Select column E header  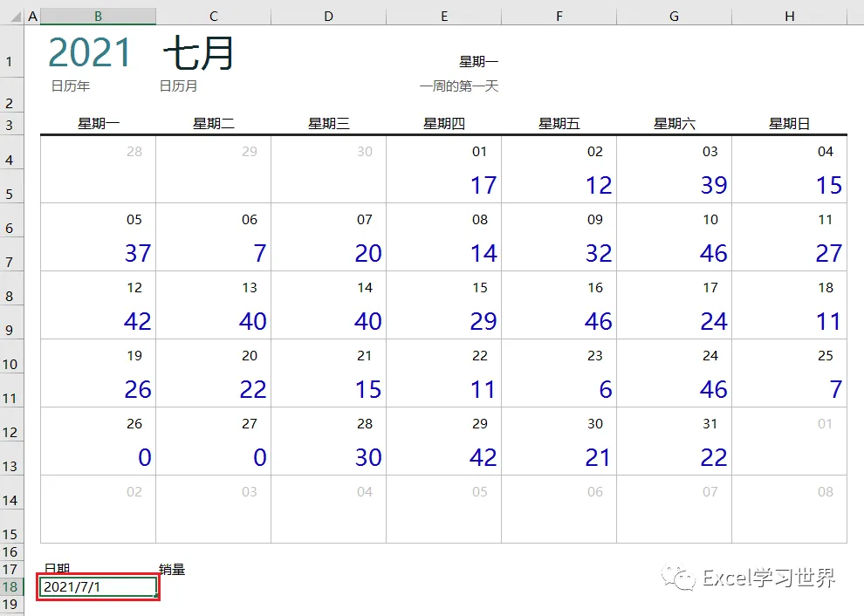tap(444, 17)
